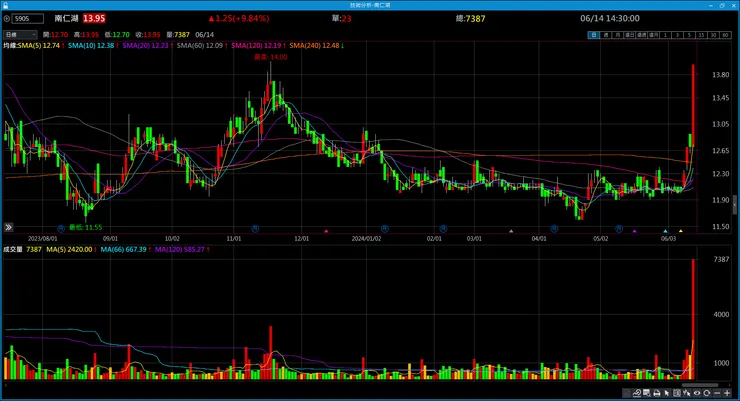This screenshot has width=740, height=401.
Task: Switch to the 1-minute interval button
Action: [x=665, y=35]
